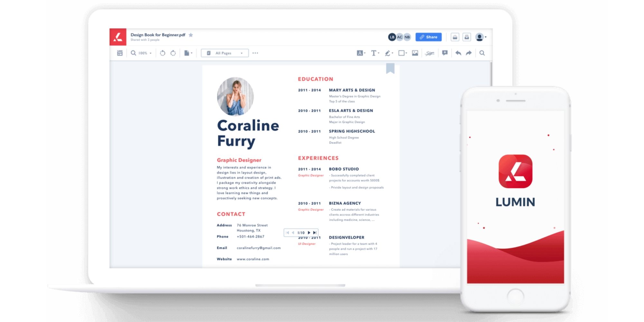This screenshot has height=322, width=644.
Task: Insert an image with the picture tool
Action: pos(415,53)
